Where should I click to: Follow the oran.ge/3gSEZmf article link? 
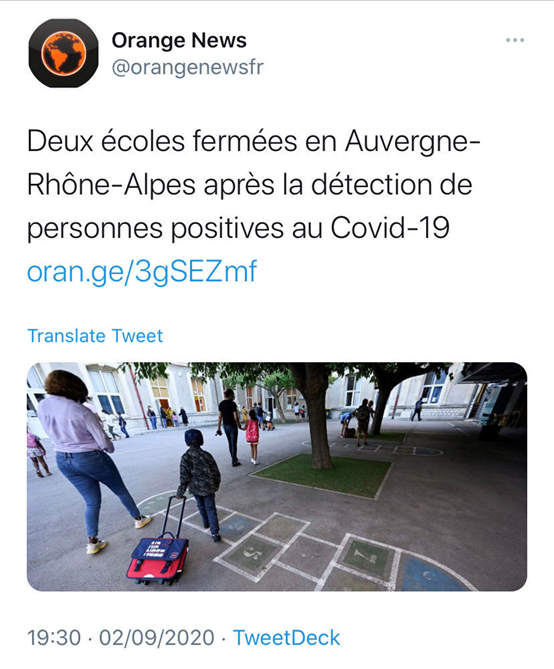point(142,272)
